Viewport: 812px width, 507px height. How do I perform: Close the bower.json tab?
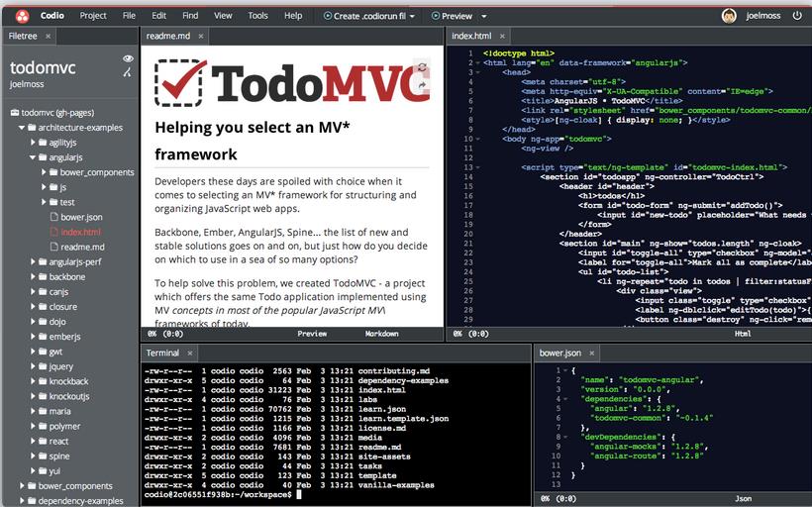[592, 354]
